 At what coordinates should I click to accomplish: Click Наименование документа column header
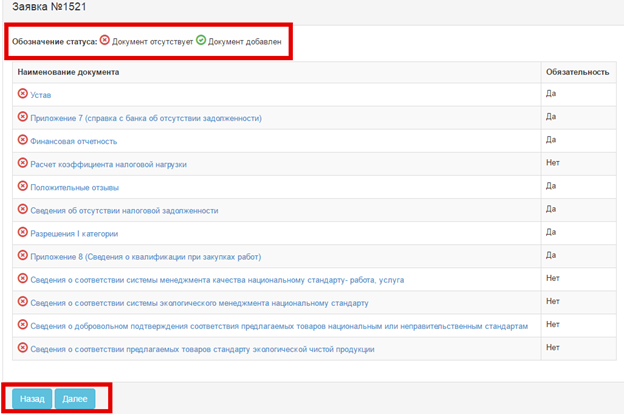tap(68, 72)
